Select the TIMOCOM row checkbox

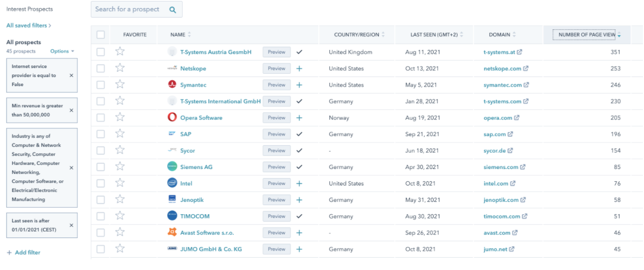pyautogui.click(x=100, y=216)
